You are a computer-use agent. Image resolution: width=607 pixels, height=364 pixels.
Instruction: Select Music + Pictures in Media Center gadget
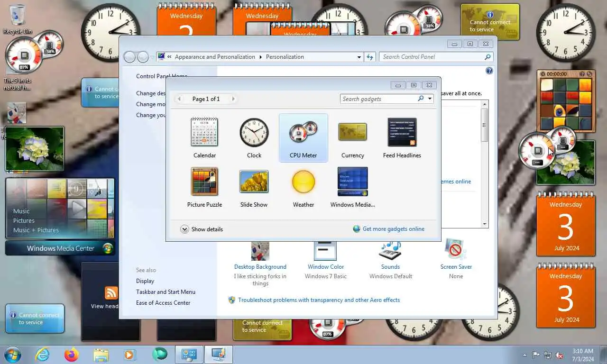click(x=36, y=230)
